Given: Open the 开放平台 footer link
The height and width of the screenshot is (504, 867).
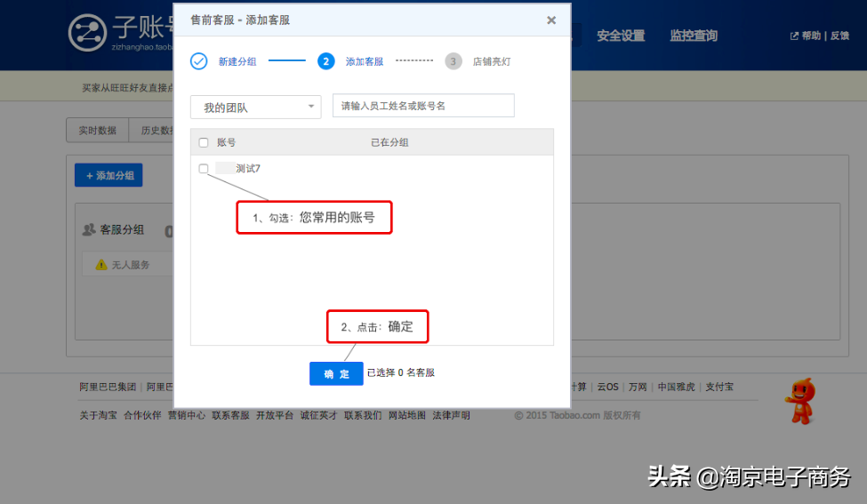Looking at the screenshot, I should [x=274, y=415].
